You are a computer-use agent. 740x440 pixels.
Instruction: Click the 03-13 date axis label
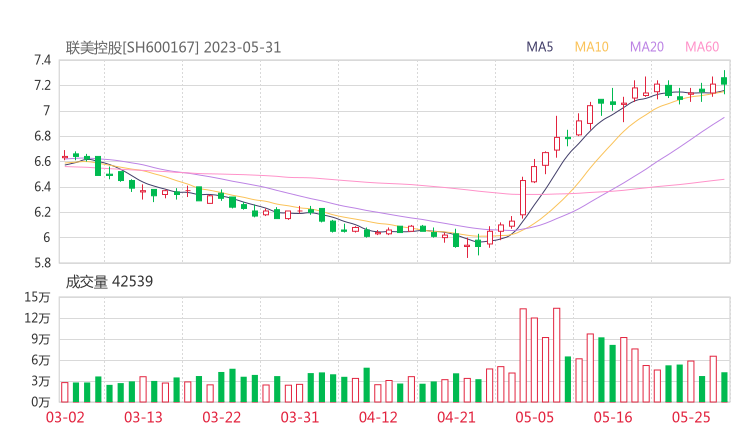point(143,417)
